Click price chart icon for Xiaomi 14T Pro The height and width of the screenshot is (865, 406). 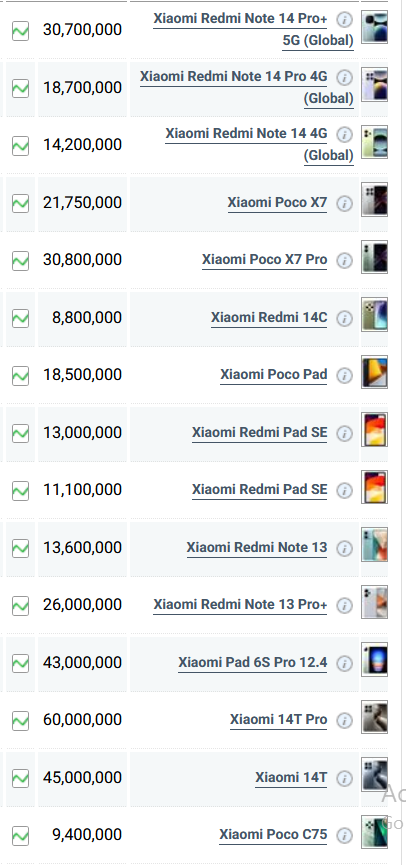[20, 720]
